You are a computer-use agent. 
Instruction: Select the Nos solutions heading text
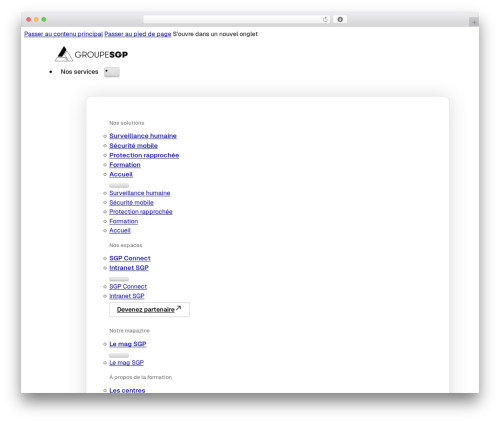tap(127, 123)
